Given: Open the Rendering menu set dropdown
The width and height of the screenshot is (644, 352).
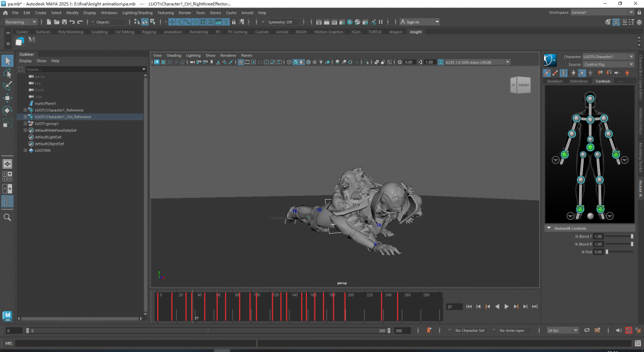Looking at the screenshot, I should (21, 22).
